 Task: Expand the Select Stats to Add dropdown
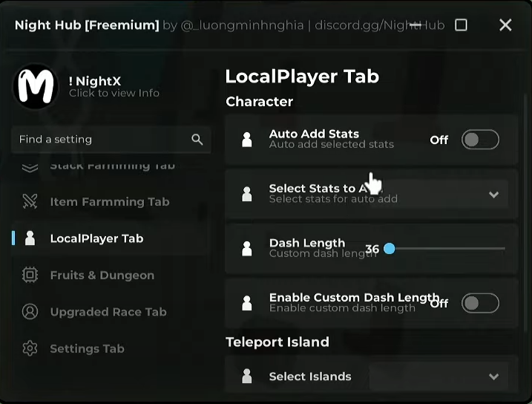(493, 195)
